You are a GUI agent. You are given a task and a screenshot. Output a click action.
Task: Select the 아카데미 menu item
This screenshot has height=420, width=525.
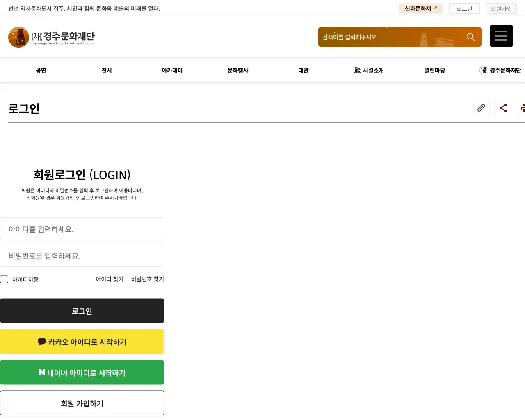[x=172, y=71]
